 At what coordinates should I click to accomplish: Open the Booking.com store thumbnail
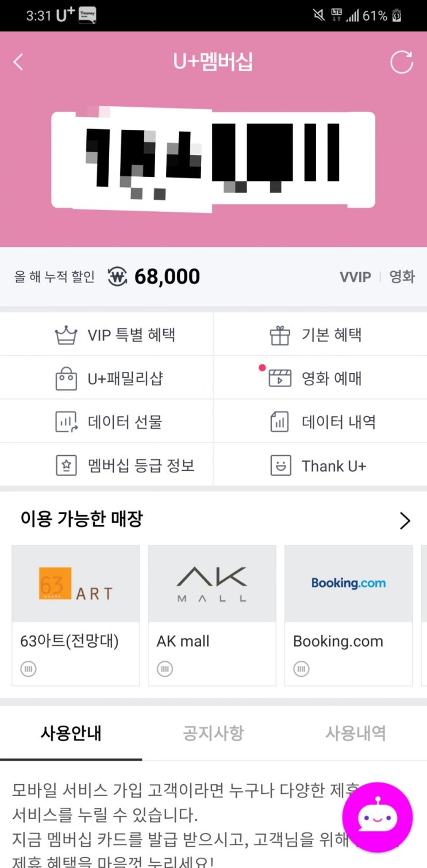coord(348,583)
